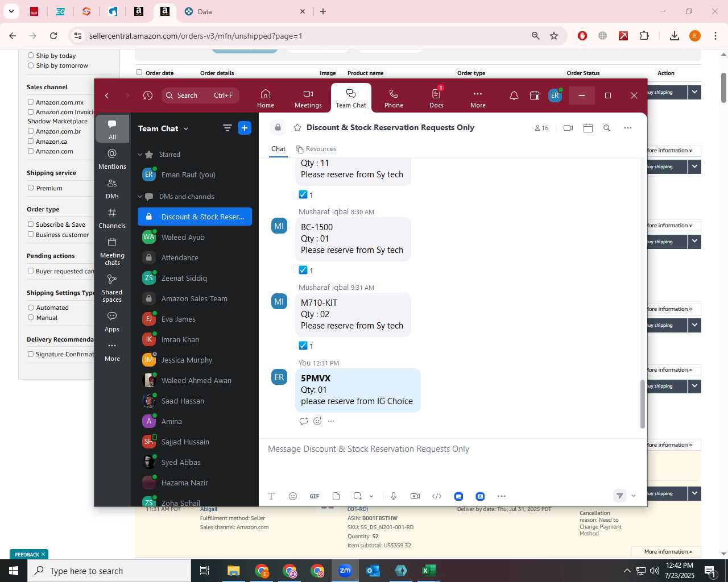Open DMs in Zoom sidebar
The height and width of the screenshot is (582, 728).
click(x=112, y=189)
